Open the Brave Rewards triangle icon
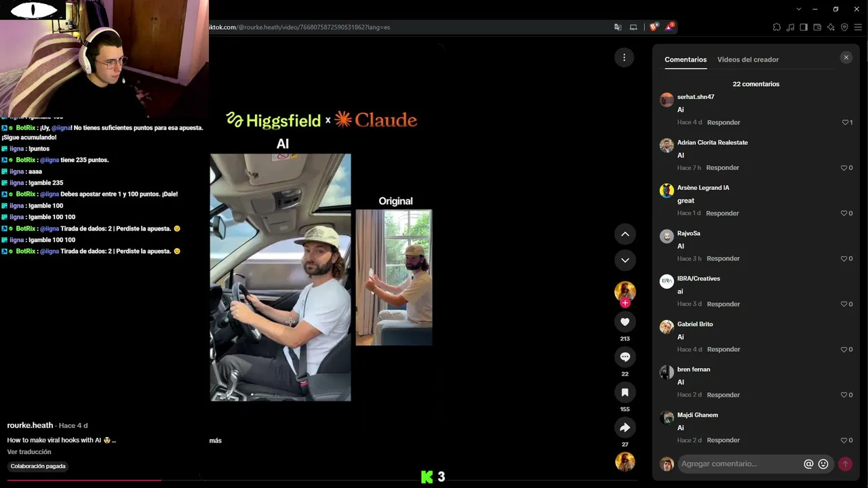This screenshot has height=488, width=868. (669, 27)
